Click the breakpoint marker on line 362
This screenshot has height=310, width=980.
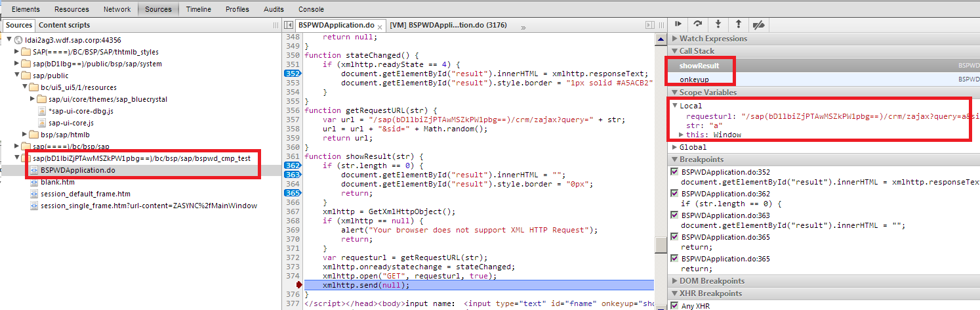pos(293,166)
